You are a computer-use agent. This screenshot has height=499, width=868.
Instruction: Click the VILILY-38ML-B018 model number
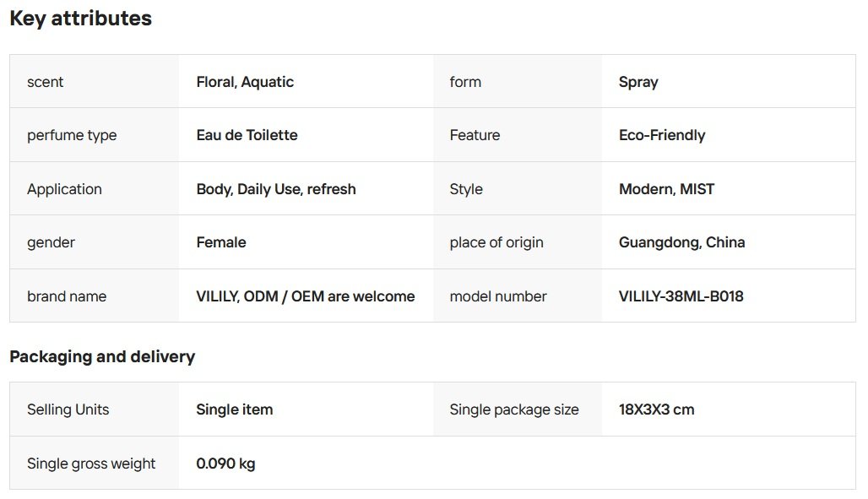681,296
